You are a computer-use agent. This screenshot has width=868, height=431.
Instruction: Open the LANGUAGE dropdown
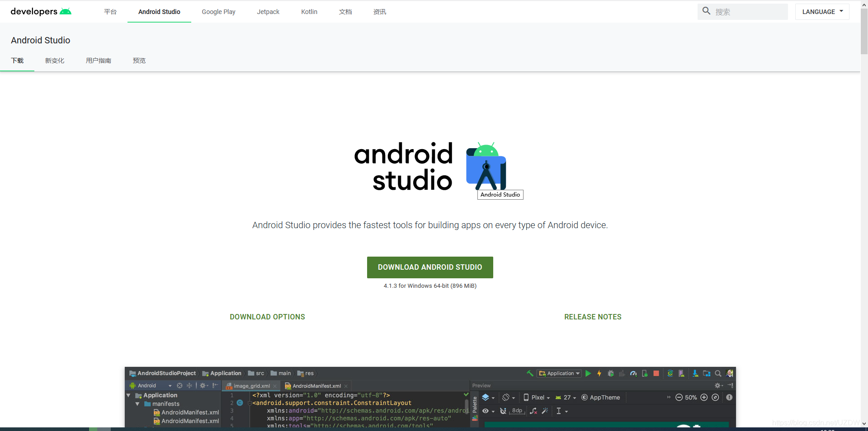tap(822, 12)
